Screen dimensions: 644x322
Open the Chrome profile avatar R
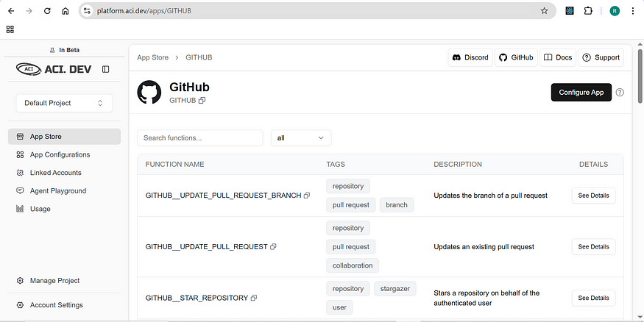tap(615, 11)
